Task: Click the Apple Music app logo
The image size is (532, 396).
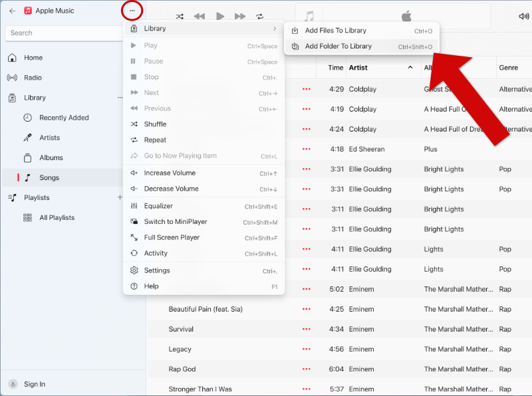Action: 28,11
